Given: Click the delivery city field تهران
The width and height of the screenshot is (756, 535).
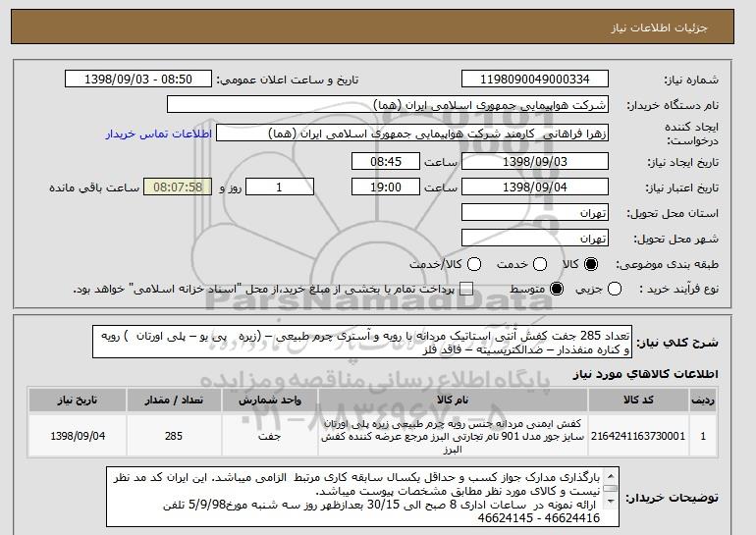Looking at the screenshot, I should [x=535, y=239].
